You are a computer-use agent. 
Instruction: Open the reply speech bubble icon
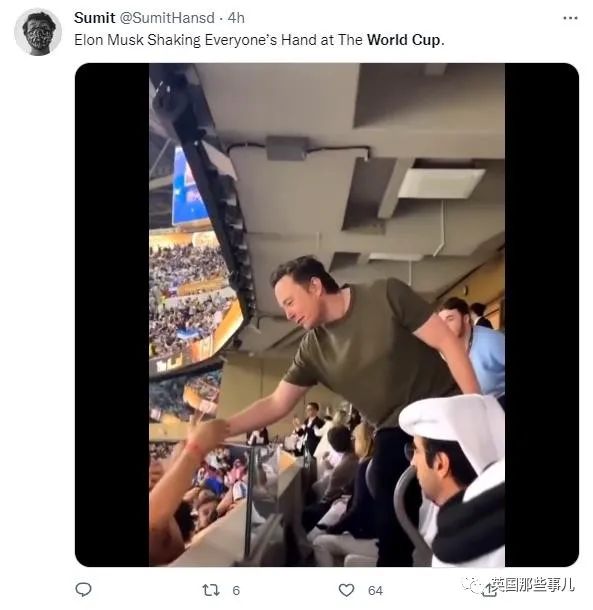83,589
